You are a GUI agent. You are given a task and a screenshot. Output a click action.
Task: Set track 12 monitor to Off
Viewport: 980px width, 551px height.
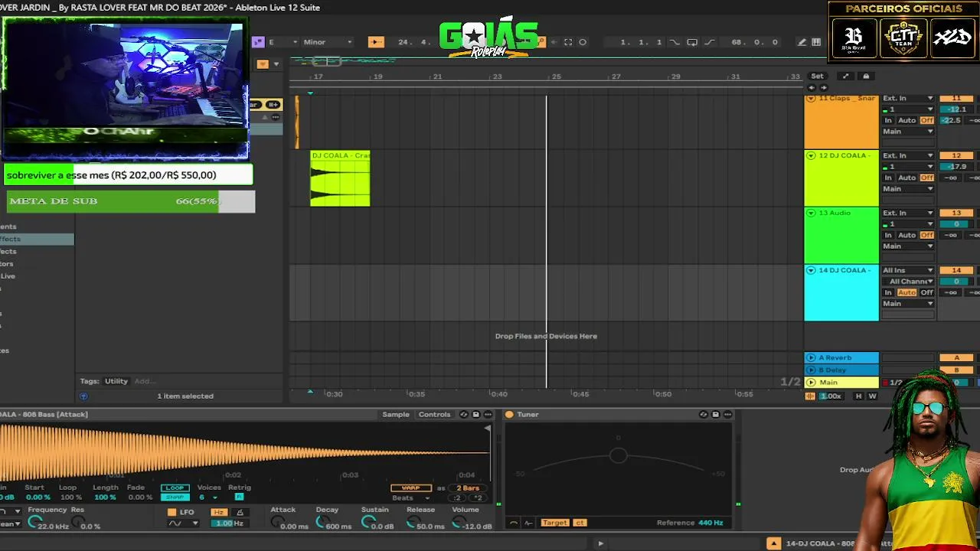point(927,178)
